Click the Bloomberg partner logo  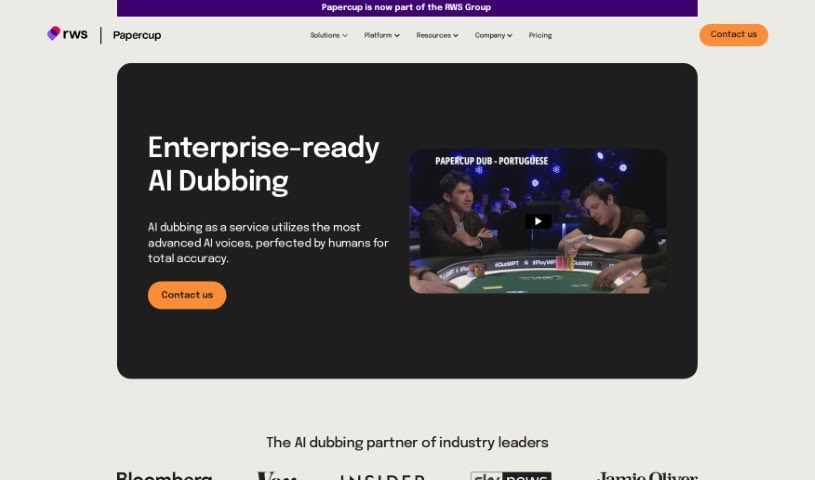(164, 475)
